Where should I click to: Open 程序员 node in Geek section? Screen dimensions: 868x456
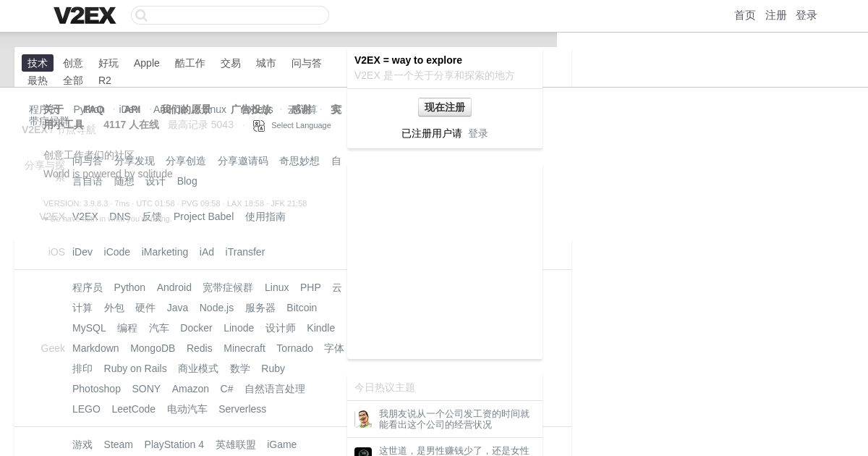88,287
